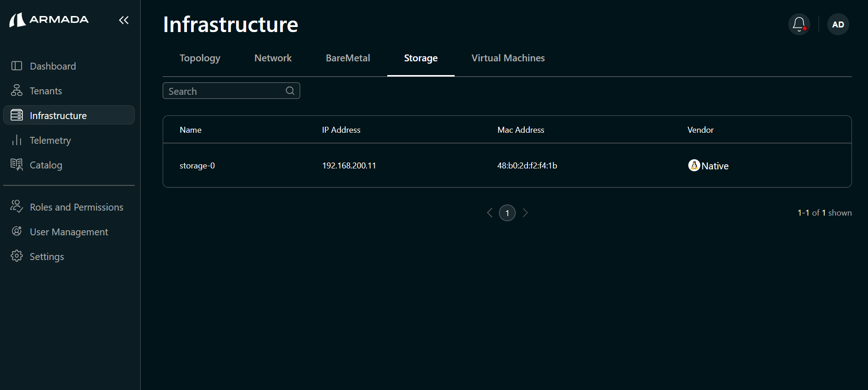868x390 pixels.
Task: Click the IP Address column header
Action: click(x=341, y=130)
